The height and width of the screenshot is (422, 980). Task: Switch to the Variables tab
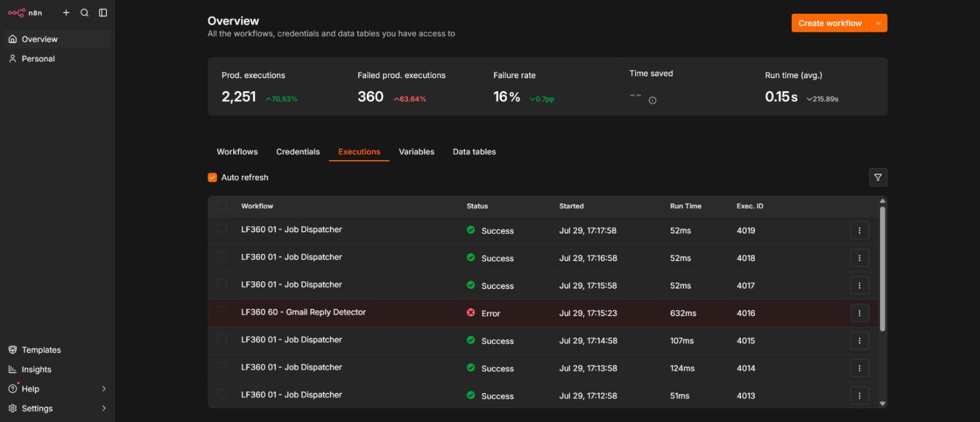[x=416, y=152]
